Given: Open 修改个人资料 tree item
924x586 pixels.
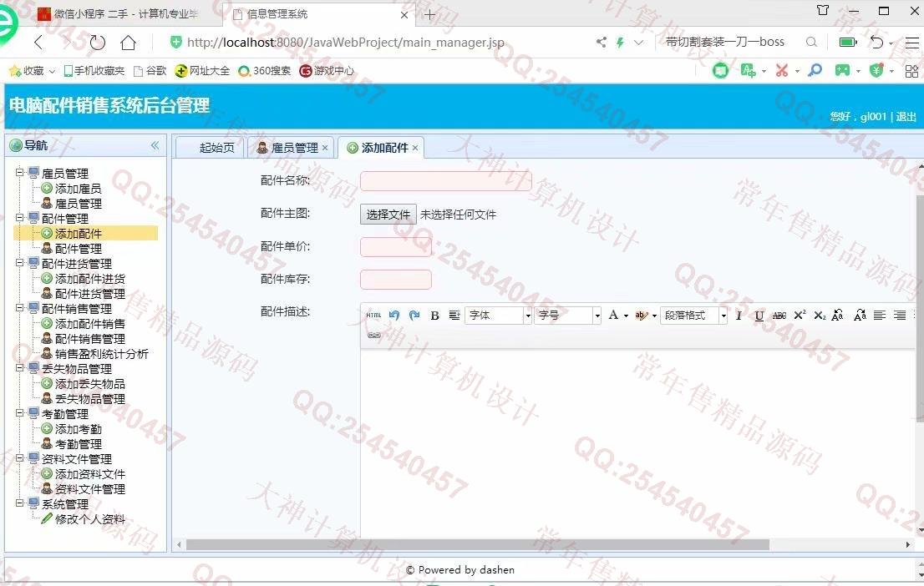Looking at the screenshot, I should [89, 519].
